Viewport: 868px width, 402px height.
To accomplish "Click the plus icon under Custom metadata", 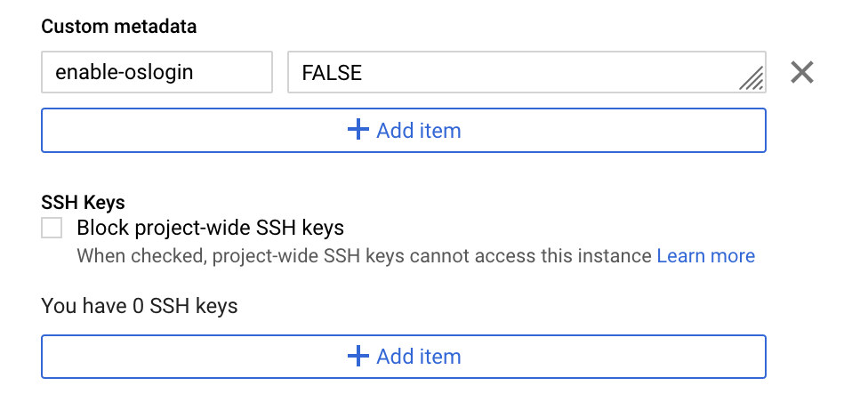I will pyautogui.click(x=358, y=131).
